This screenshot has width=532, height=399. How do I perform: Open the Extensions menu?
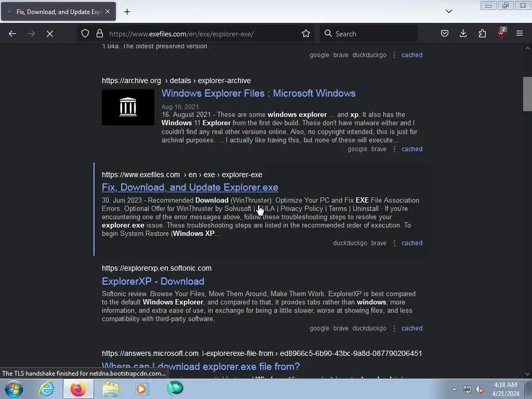click(482, 34)
